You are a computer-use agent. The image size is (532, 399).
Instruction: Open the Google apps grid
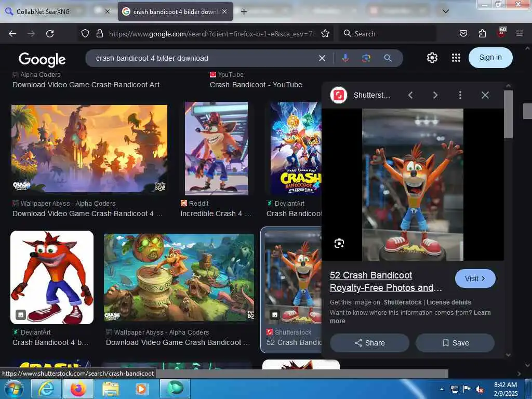tap(456, 58)
